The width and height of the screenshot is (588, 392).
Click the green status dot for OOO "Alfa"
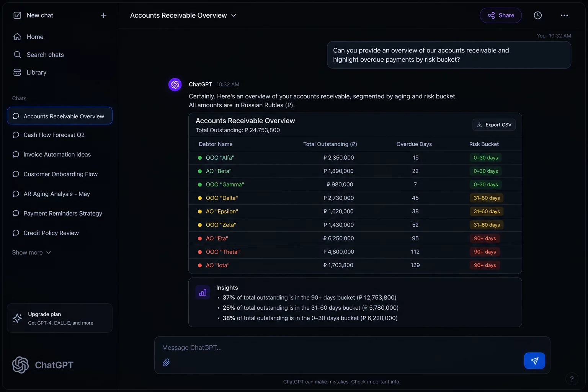pyautogui.click(x=199, y=158)
